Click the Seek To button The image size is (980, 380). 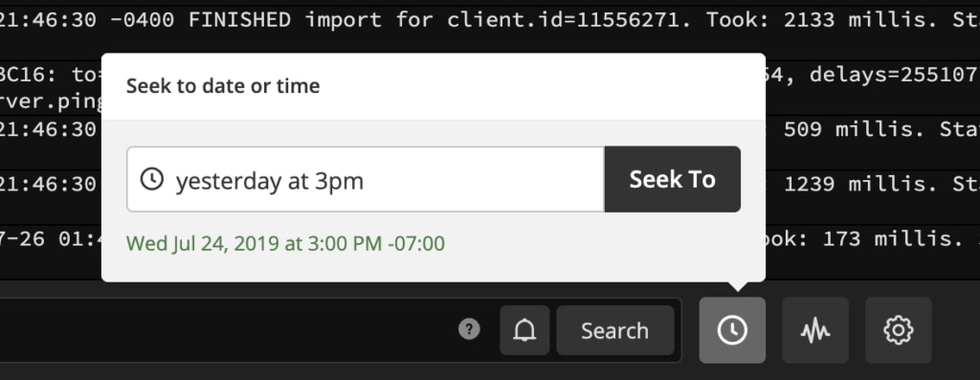(x=673, y=179)
